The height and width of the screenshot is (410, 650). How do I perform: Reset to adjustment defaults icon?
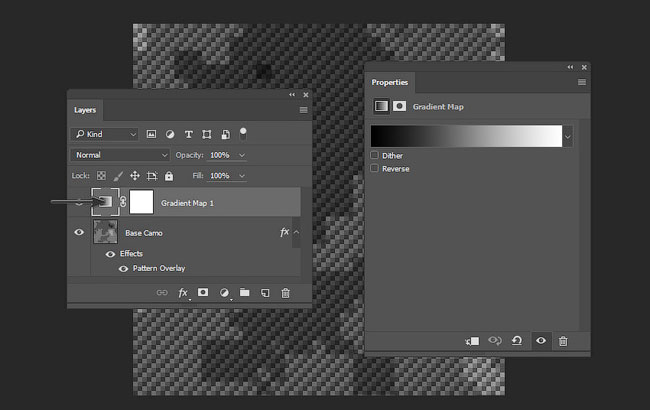point(517,341)
